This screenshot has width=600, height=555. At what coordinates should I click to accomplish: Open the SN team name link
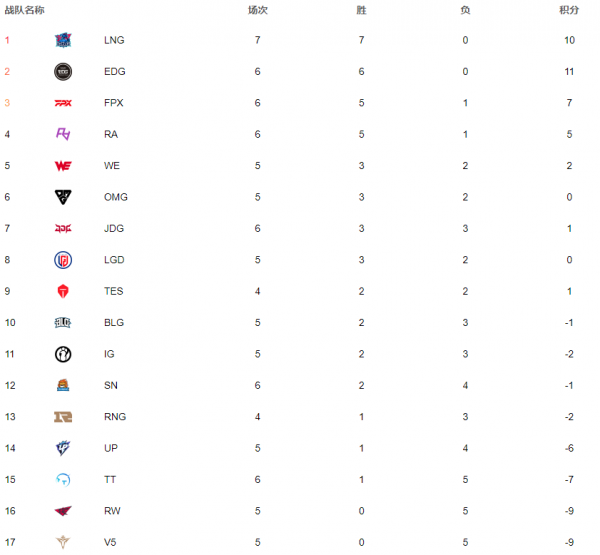pos(111,385)
